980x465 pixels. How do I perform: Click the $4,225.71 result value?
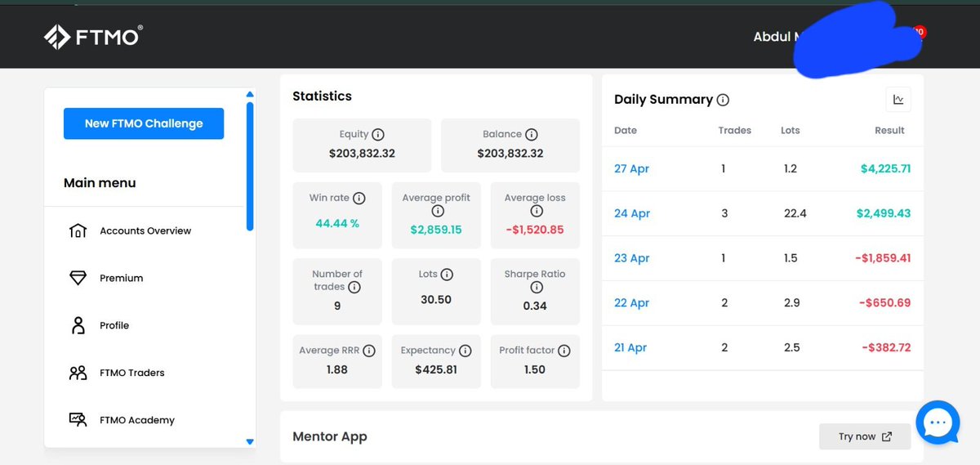pyautogui.click(x=885, y=168)
